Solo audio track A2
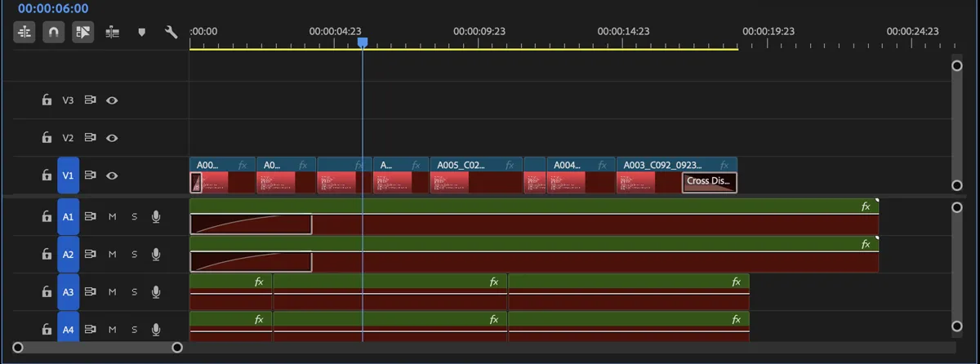This screenshot has width=980, height=364. click(135, 255)
